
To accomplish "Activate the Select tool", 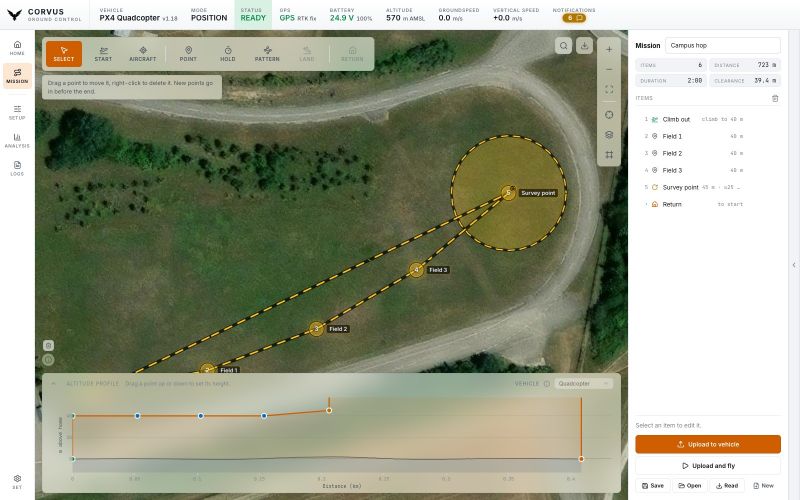I will click(64, 54).
